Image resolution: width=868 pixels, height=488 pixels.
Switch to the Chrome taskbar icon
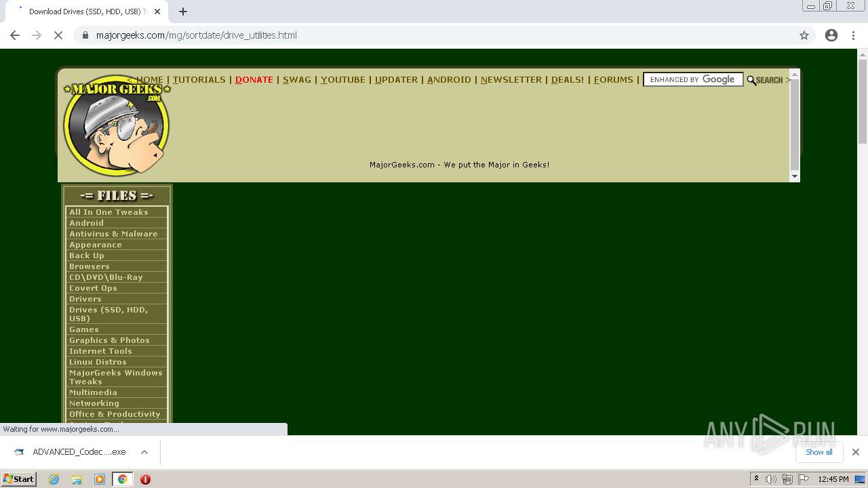point(122,479)
